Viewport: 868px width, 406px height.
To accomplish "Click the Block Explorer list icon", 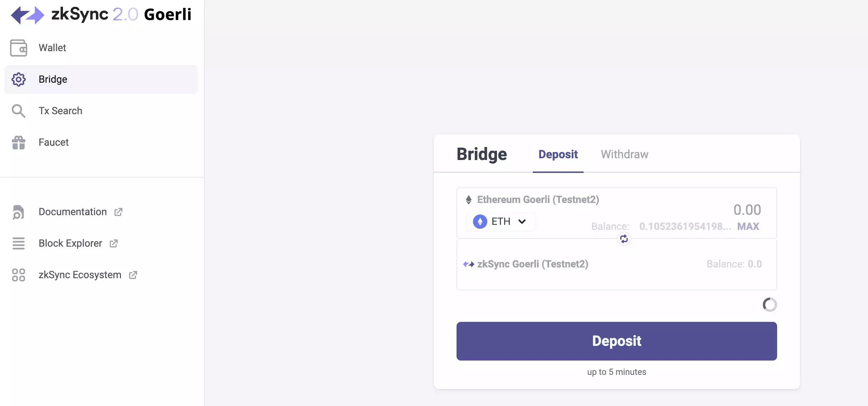I will [19, 243].
